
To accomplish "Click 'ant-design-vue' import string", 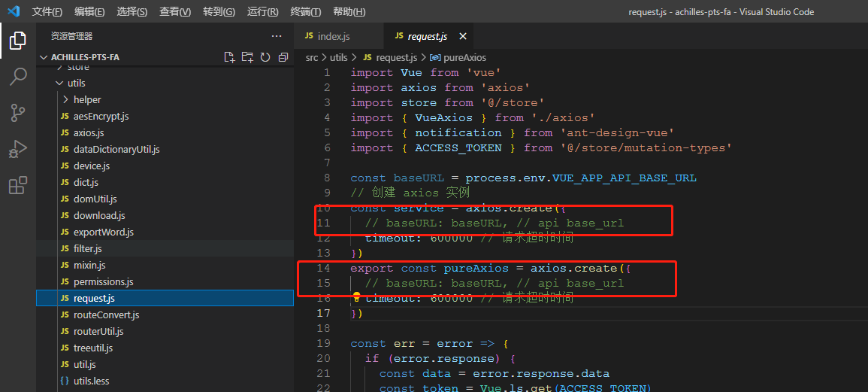I will (x=616, y=132).
